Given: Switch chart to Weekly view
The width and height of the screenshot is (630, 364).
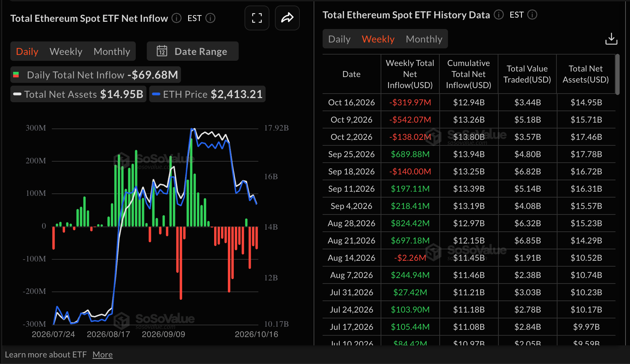Looking at the screenshot, I should pyautogui.click(x=66, y=51).
